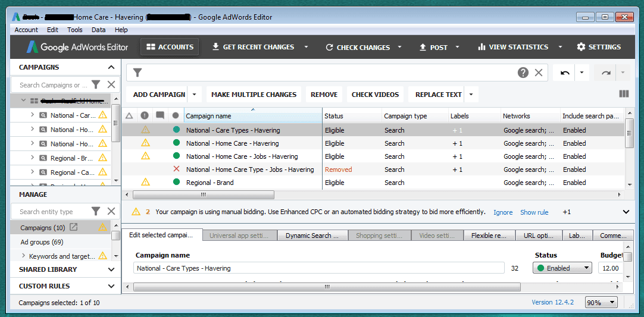Open Settings gear button
644x317 pixels.
click(599, 47)
